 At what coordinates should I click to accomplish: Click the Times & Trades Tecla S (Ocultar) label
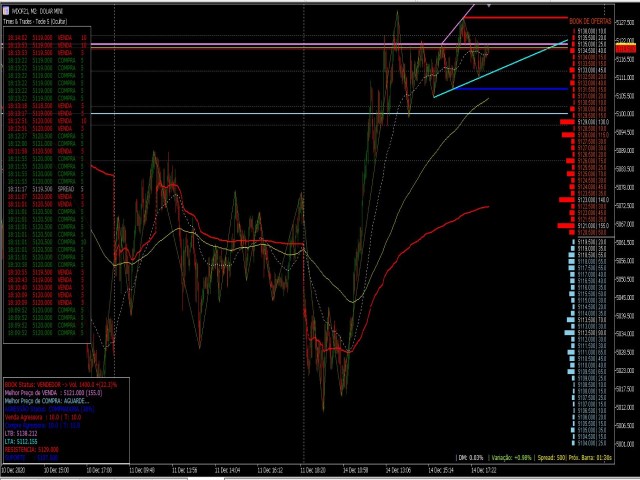(35, 21)
